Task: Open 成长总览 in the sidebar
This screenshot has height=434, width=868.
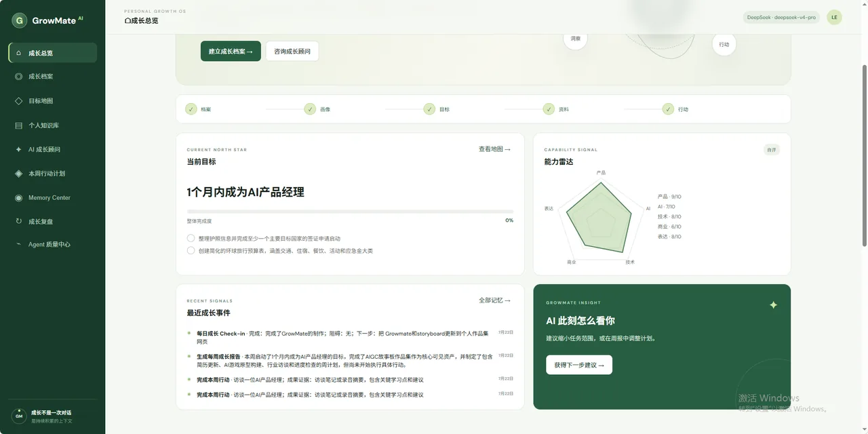Action: coord(52,53)
